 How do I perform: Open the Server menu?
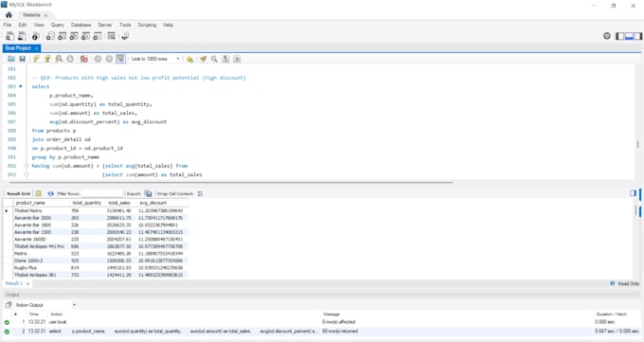(x=105, y=25)
